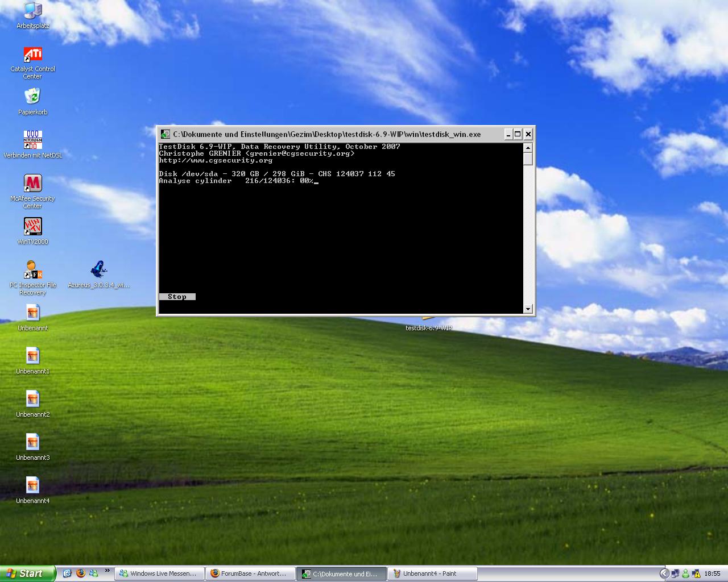728x582 pixels.
Task: Launch Messenger from Quick Launch
Action: click(93, 573)
